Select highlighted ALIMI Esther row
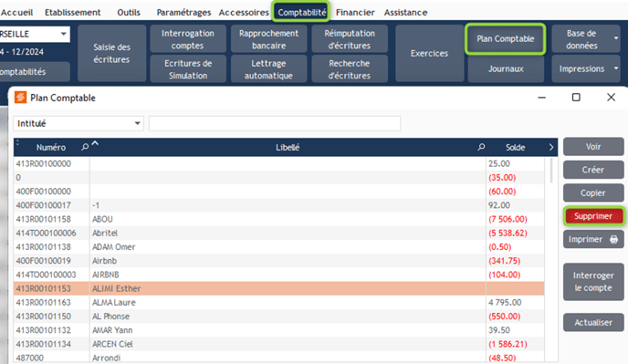 (x=278, y=288)
